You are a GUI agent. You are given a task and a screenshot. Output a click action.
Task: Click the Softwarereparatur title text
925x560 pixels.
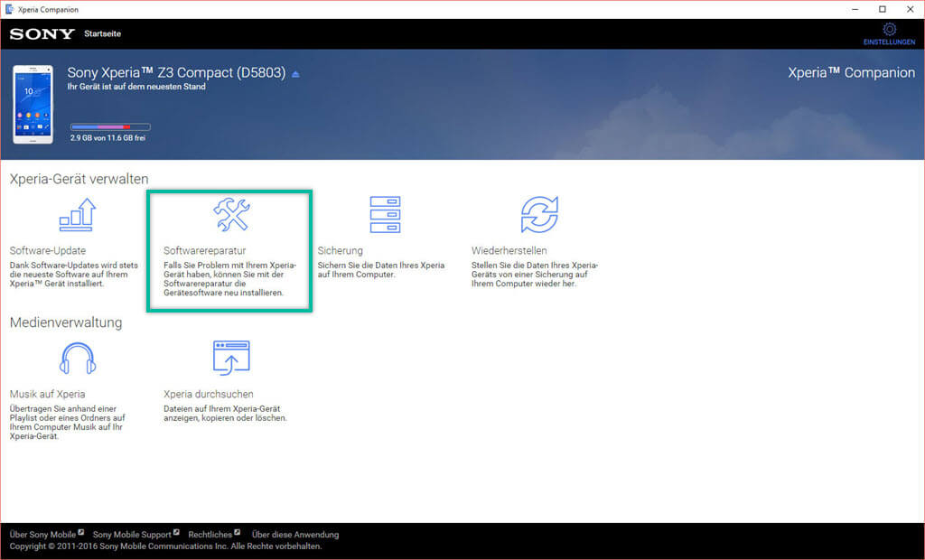pyautogui.click(x=205, y=251)
